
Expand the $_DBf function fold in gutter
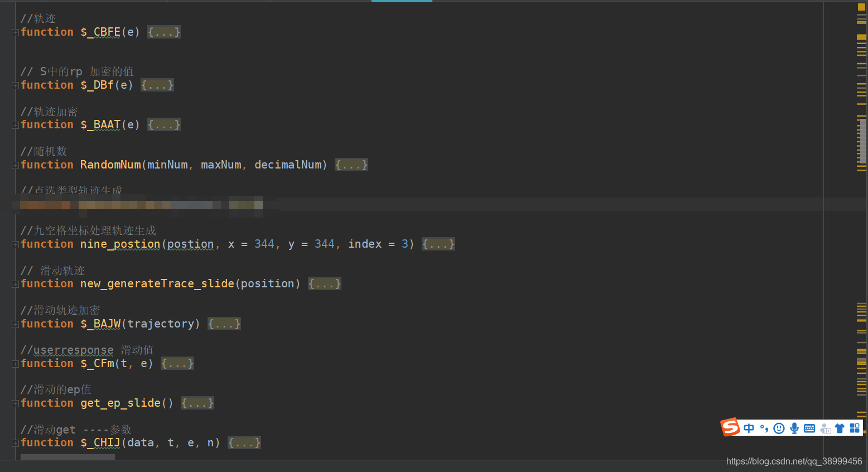[16, 85]
